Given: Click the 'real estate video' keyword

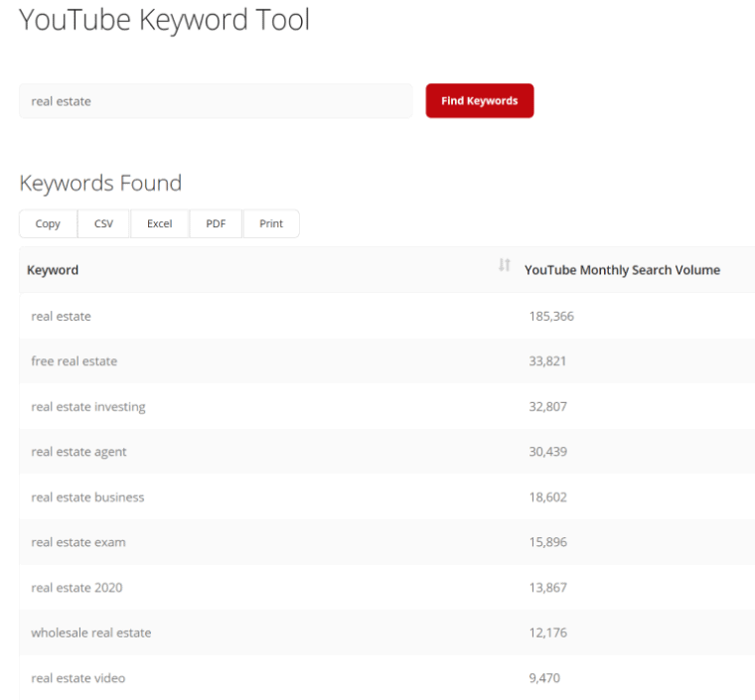Looking at the screenshot, I should [x=78, y=678].
